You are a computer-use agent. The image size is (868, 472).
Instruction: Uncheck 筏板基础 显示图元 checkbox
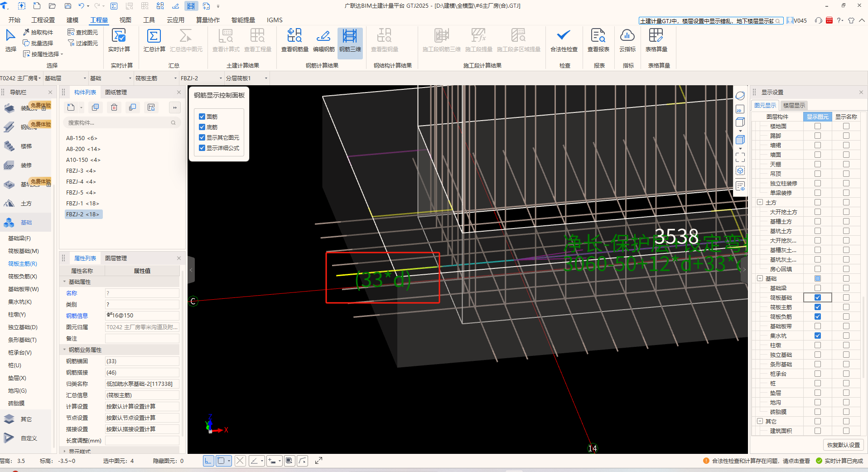[818, 297]
